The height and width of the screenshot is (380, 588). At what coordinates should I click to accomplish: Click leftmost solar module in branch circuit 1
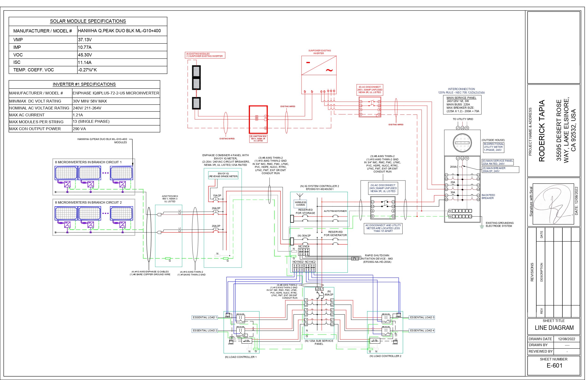tap(66, 173)
